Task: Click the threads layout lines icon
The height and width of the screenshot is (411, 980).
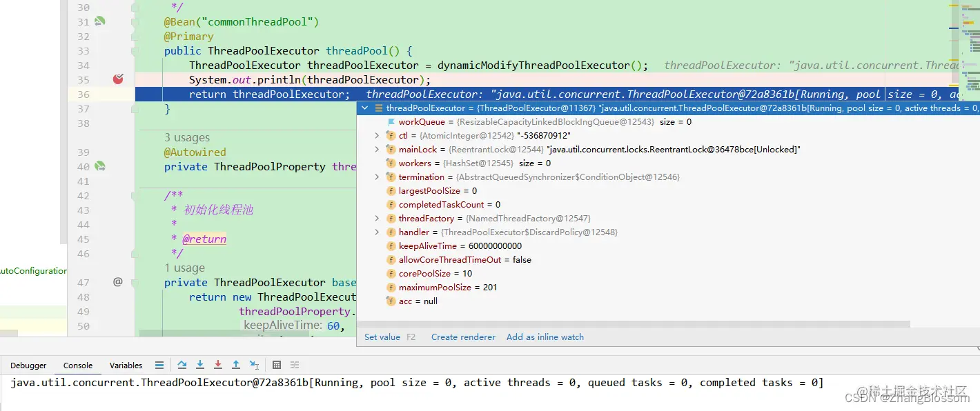Action: pos(159,365)
